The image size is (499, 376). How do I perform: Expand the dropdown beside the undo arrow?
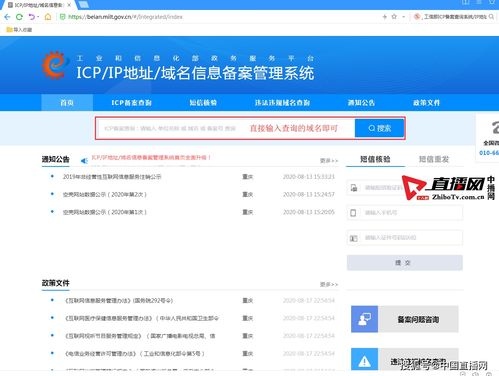[38, 17]
